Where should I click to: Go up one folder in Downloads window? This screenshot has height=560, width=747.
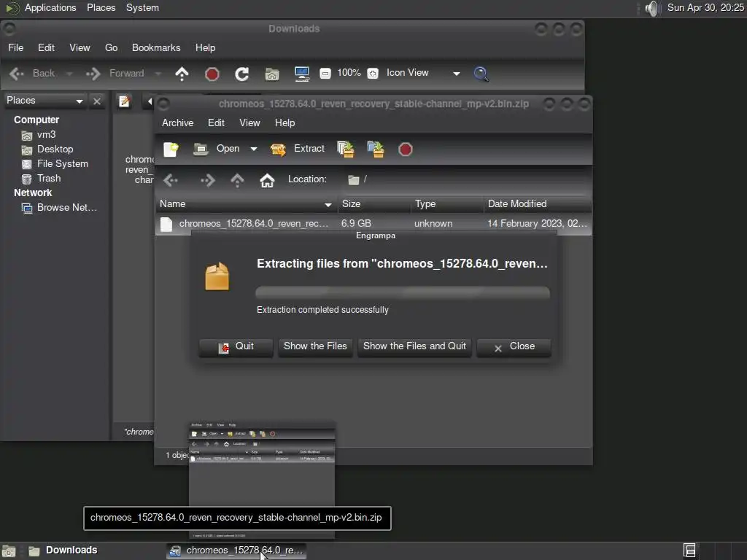pyautogui.click(x=182, y=74)
